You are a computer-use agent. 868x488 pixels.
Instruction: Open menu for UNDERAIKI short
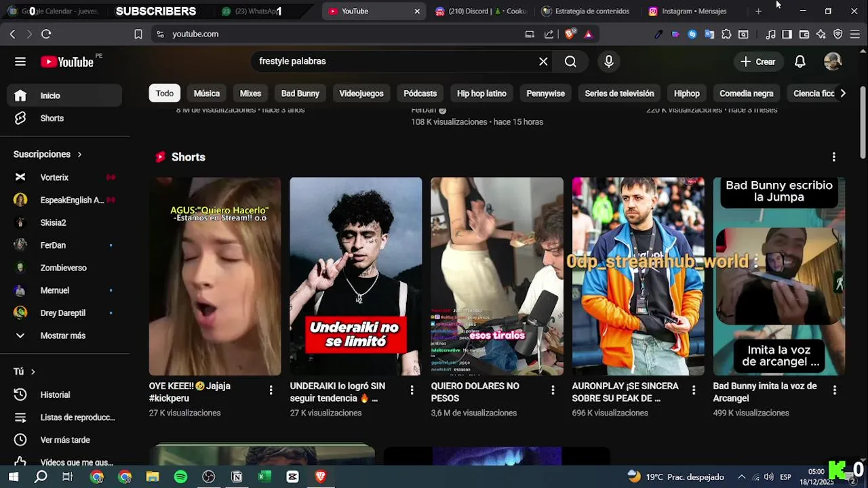click(x=412, y=390)
